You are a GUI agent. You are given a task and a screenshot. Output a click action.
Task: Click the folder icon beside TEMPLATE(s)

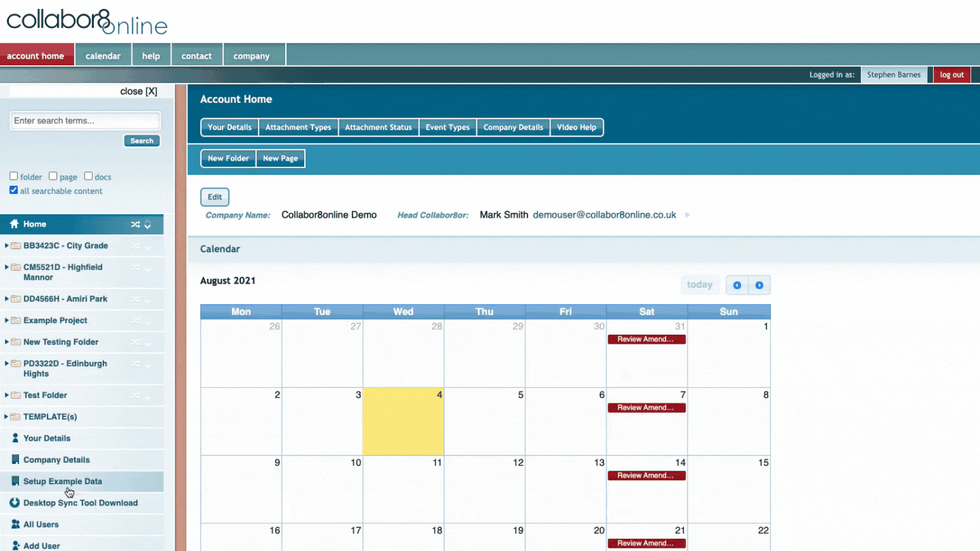(x=16, y=417)
